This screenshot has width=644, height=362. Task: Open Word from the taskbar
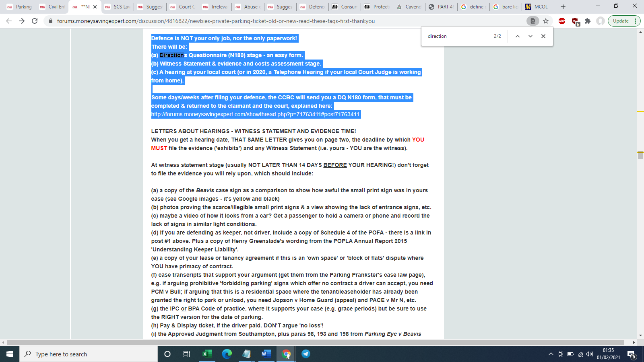[x=266, y=354]
